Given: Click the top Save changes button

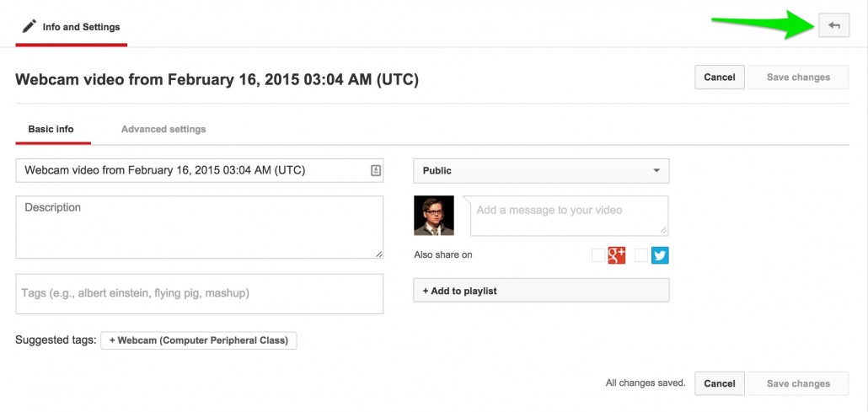Looking at the screenshot, I should pyautogui.click(x=798, y=77).
